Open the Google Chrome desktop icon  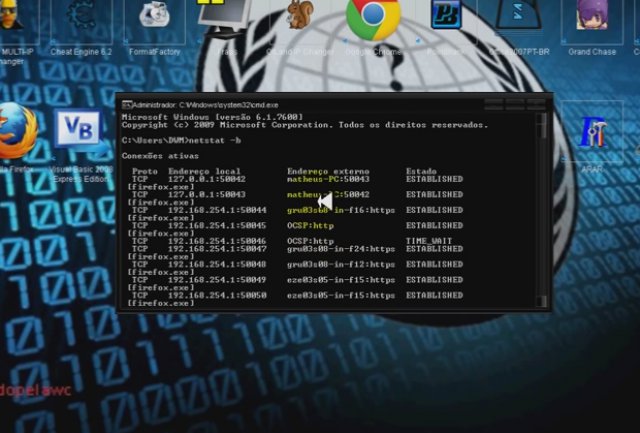click(373, 20)
